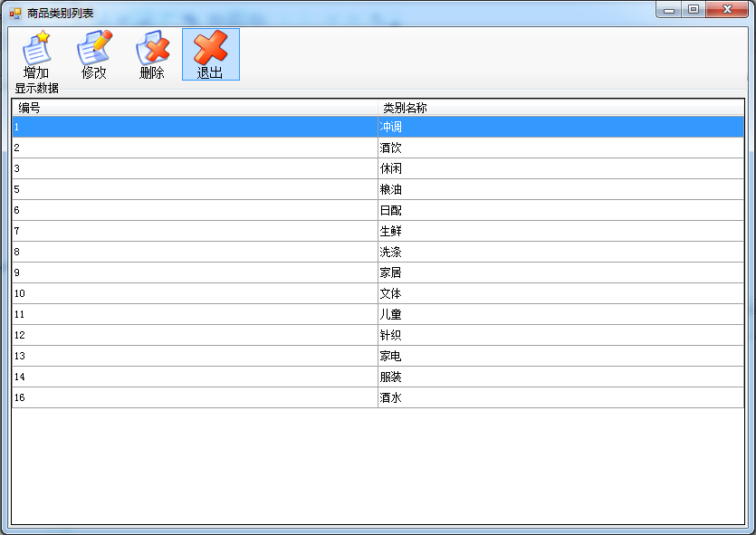The width and height of the screenshot is (756, 535).
Task: Click number cell 12 in 针织 row
Action: coord(195,335)
